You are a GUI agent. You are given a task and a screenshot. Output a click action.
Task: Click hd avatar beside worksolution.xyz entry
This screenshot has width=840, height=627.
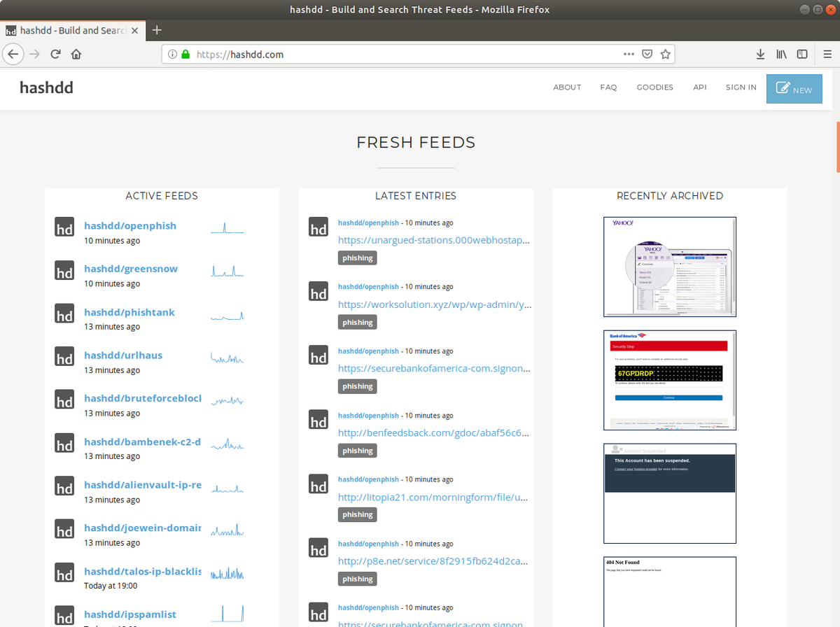(318, 291)
